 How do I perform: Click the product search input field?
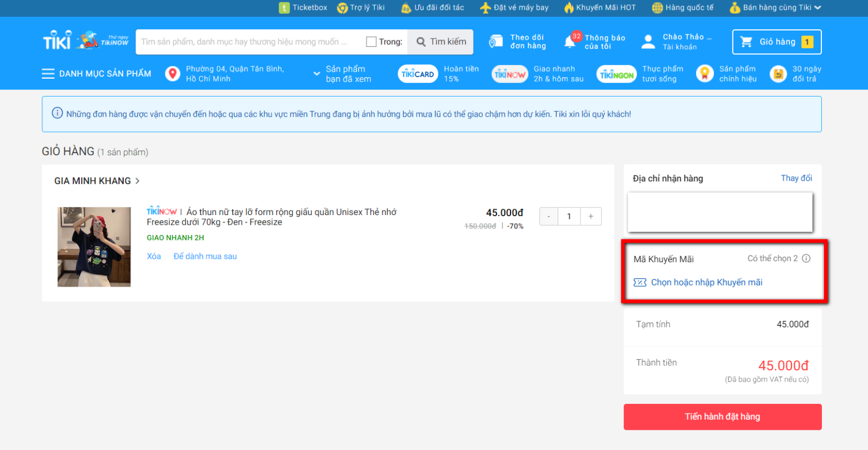(247, 42)
